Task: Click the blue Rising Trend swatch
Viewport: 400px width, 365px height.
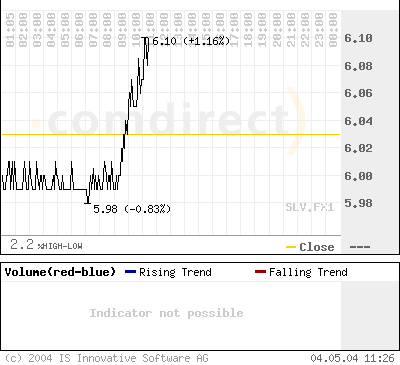Action: tap(130, 272)
